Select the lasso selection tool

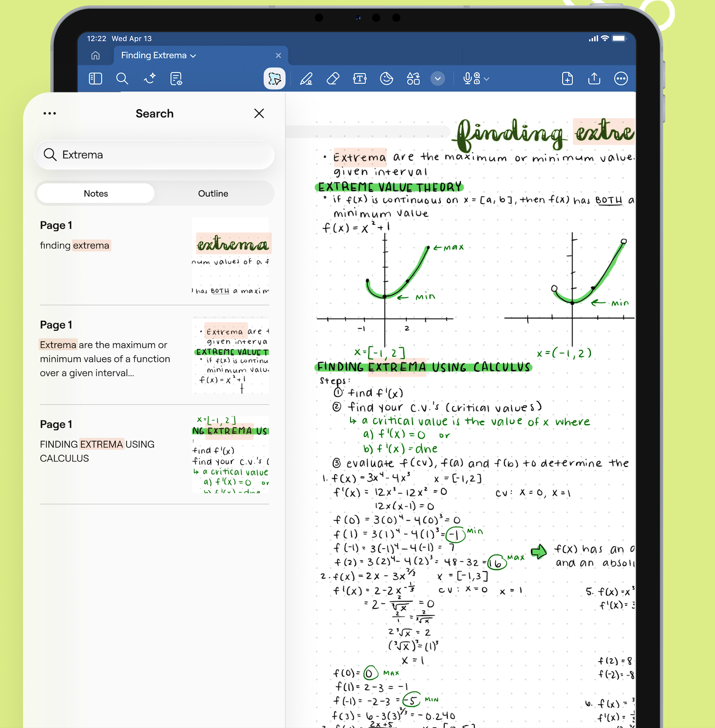pos(274,79)
